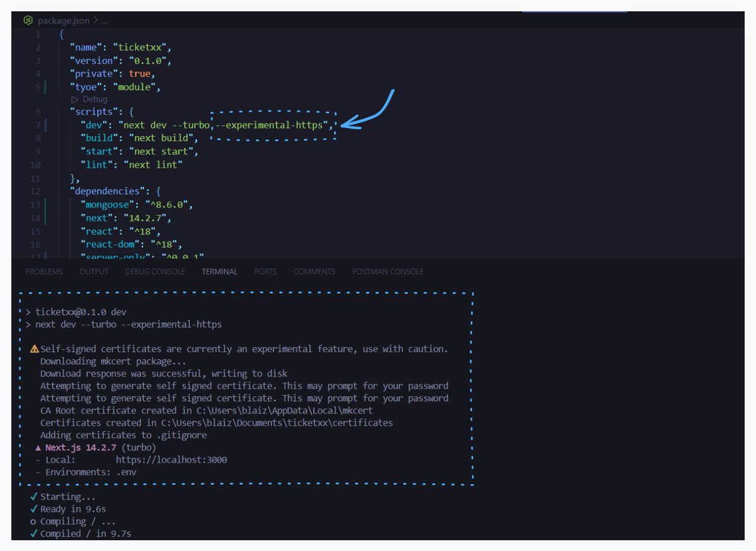Viewport: 756px width, 551px height.
Task: Open the PORTS panel tab
Action: point(265,272)
